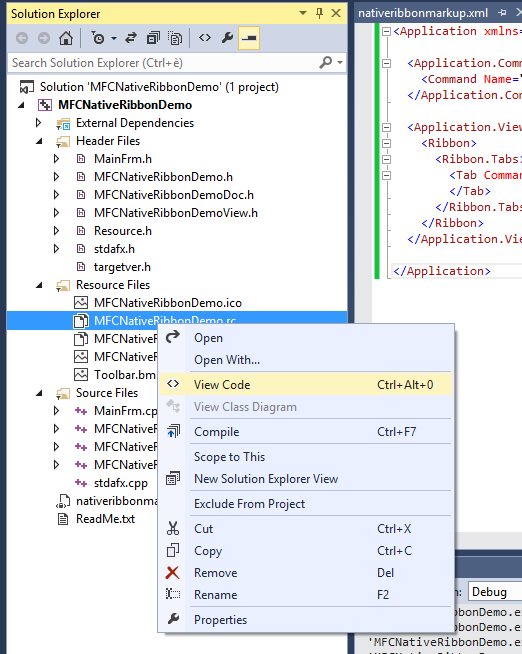The height and width of the screenshot is (654, 522).
Task: Click the nativeribbonmarkup xml file icon
Action: pos(63,501)
